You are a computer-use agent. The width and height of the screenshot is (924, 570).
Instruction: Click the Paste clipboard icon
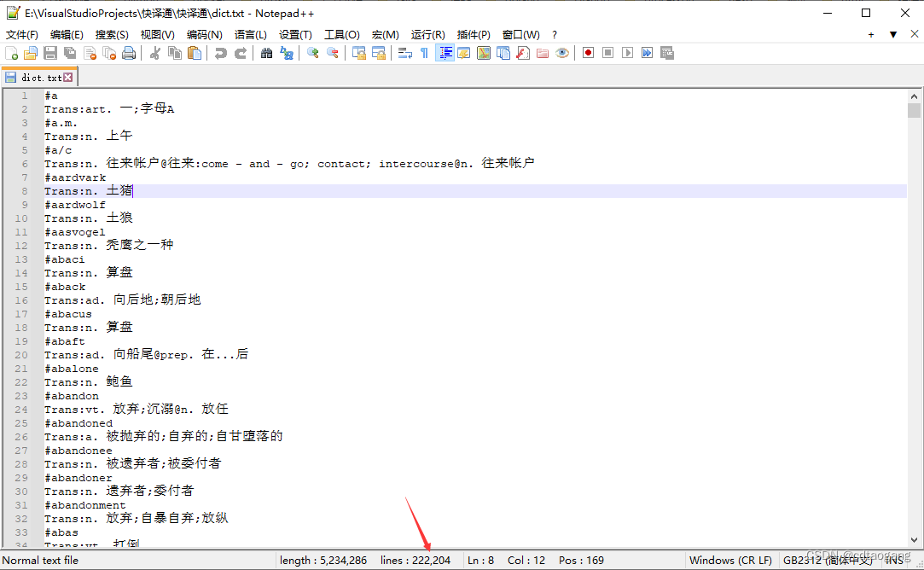click(x=195, y=53)
